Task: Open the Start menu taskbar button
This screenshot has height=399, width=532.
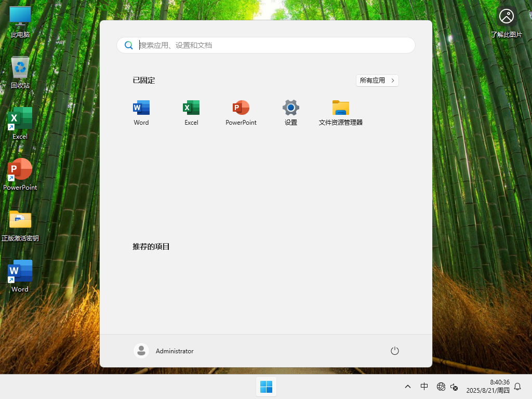Action: tap(266, 387)
